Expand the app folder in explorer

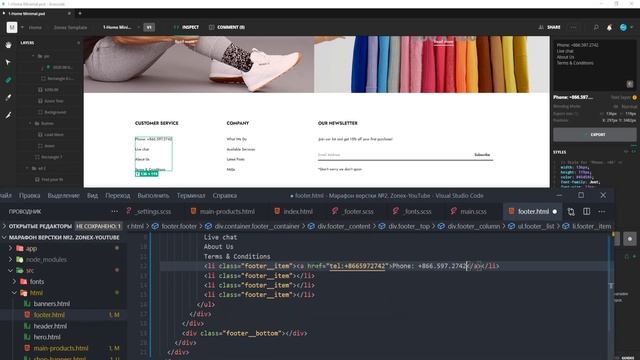coord(11,248)
